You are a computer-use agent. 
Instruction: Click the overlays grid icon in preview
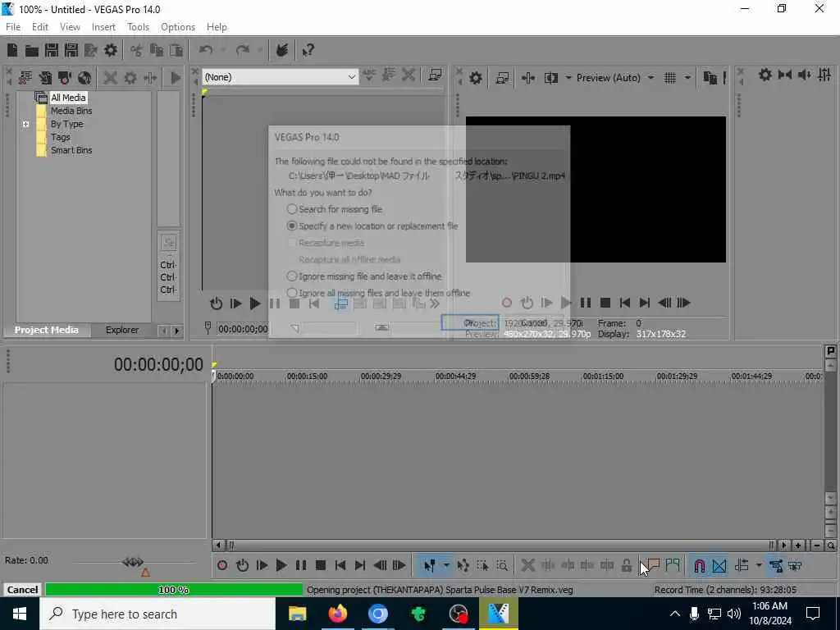click(x=670, y=78)
